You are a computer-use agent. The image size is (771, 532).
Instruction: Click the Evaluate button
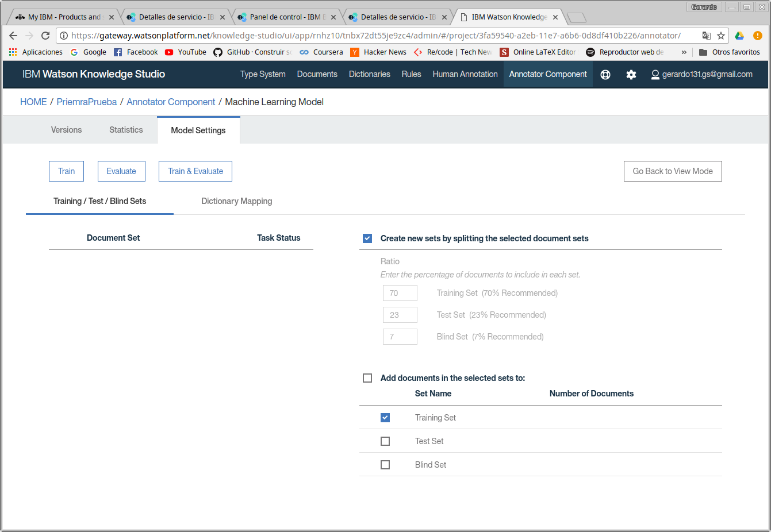(121, 171)
